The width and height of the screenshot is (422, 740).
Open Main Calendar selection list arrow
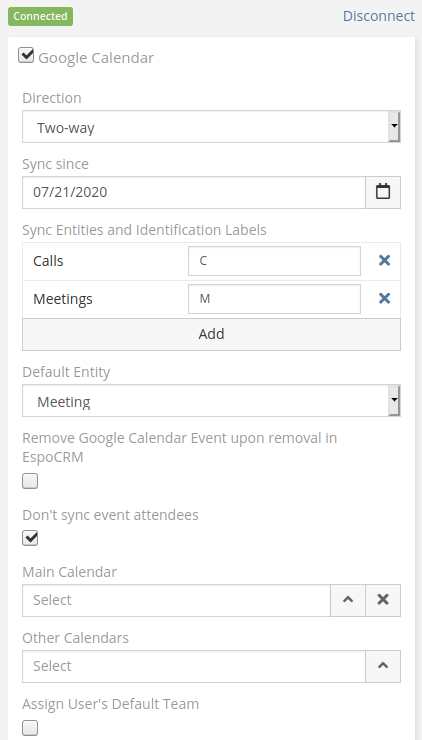point(348,600)
